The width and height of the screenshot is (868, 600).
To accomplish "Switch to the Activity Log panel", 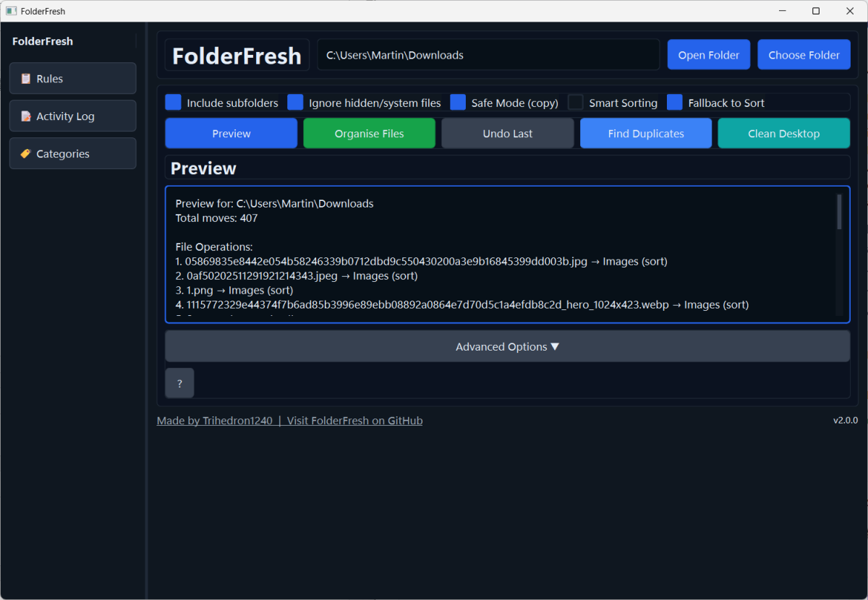I will click(x=72, y=116).
